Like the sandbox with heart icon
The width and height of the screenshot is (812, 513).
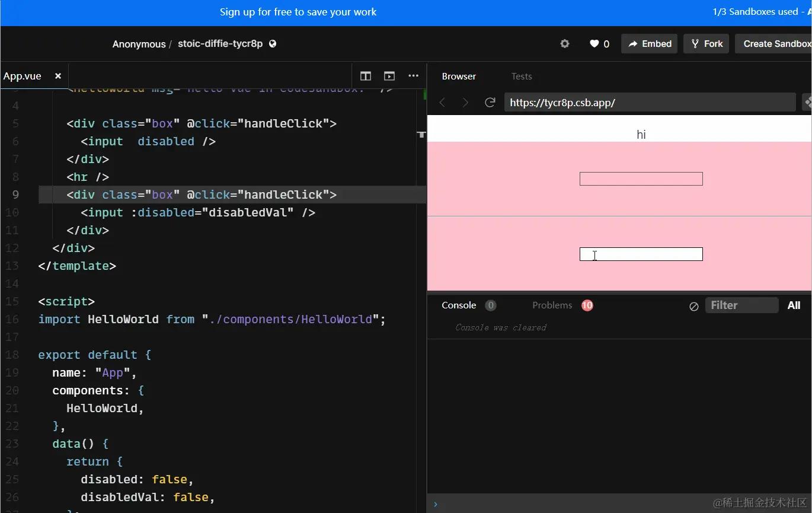[594, 44]
